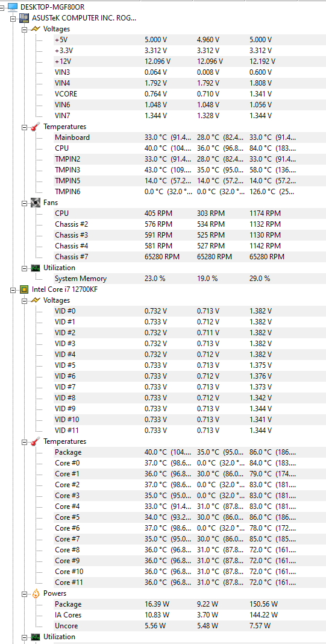Click the thermometer icon under ASUSTeK mainboard
Viewport: 326px width, 644px height.
(36, 127)
